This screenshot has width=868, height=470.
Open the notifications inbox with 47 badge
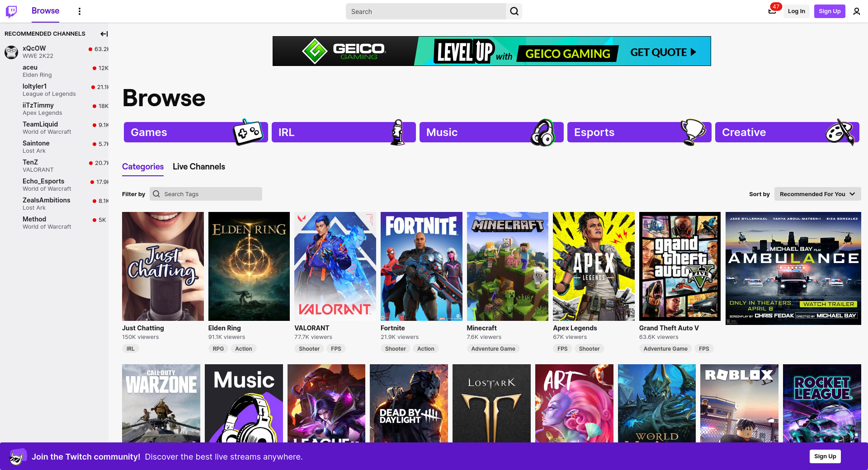[x=772, y=11]
